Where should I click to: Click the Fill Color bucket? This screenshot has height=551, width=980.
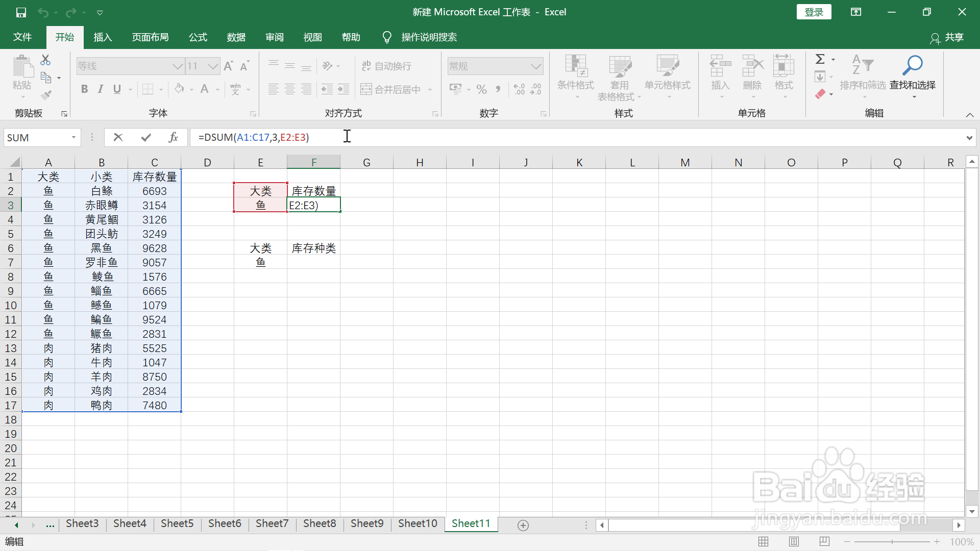point(179,89)
